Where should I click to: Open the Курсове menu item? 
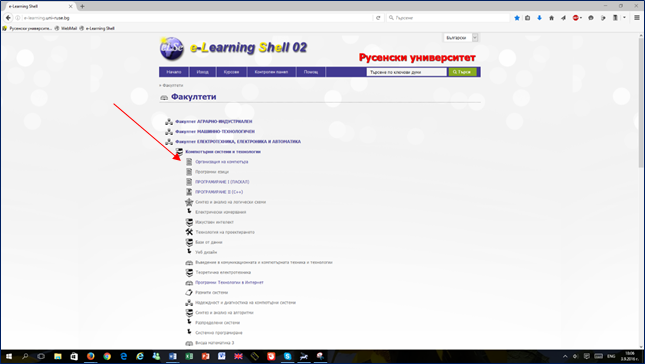point(231,72)
